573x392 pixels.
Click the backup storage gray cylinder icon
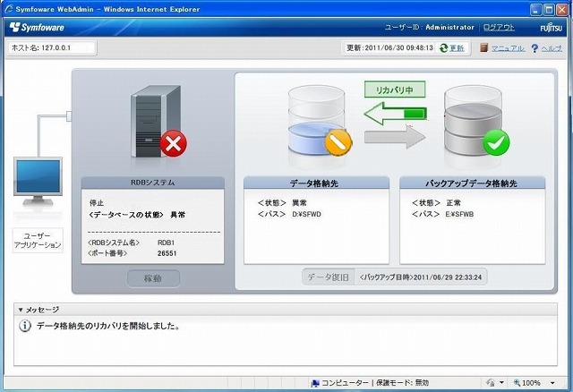click(473, 121)
